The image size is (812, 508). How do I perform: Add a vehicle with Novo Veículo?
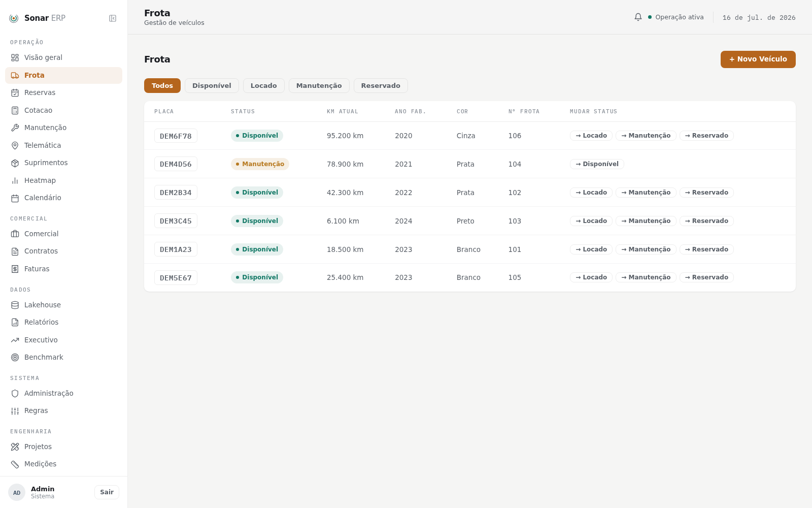[758, 59]
